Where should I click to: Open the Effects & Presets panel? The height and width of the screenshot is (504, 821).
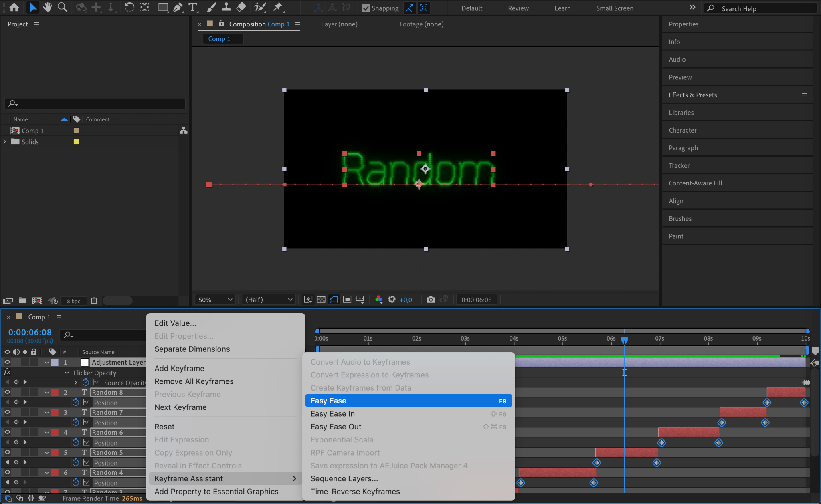pyautogui.click(x=693, y=95)
